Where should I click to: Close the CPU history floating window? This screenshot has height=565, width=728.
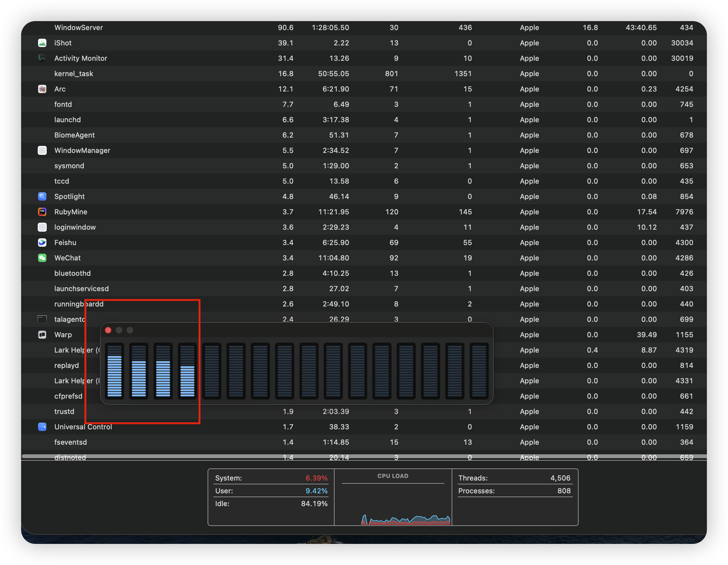pos(108,330)
